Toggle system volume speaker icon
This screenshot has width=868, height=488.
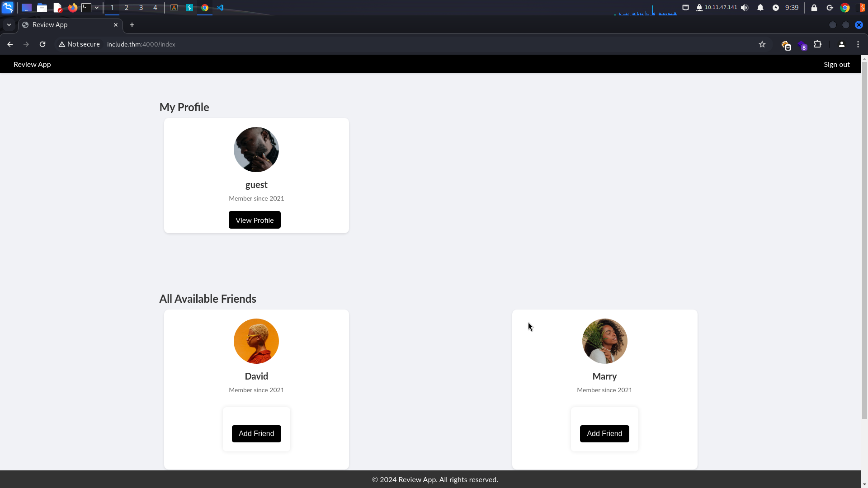tap(745, 8)
